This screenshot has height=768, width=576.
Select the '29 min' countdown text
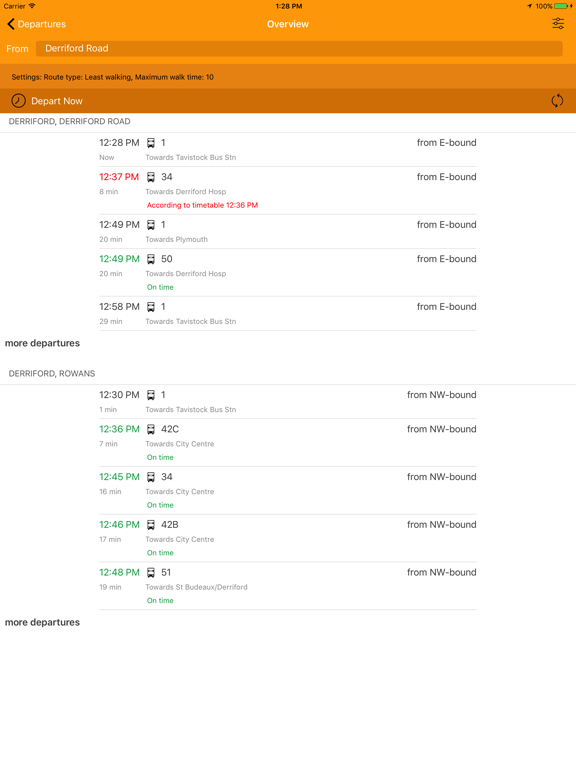(x=111, y=321)
